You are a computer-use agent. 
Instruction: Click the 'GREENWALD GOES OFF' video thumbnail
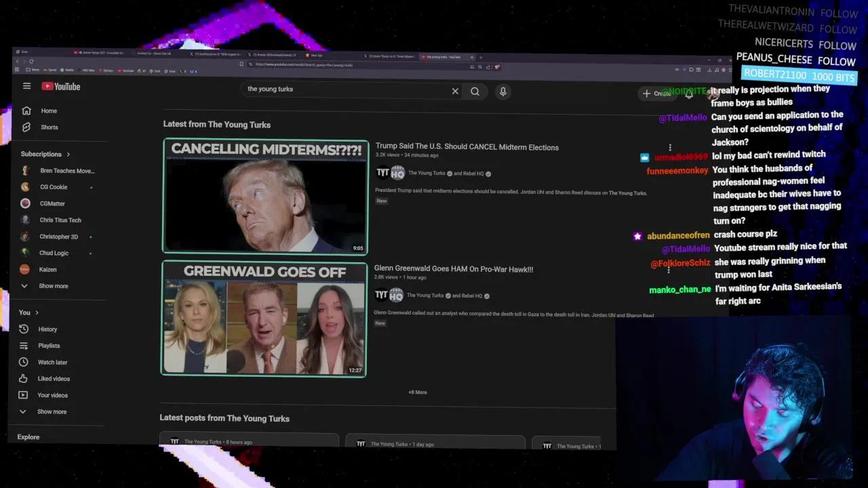tap(264, 319)
